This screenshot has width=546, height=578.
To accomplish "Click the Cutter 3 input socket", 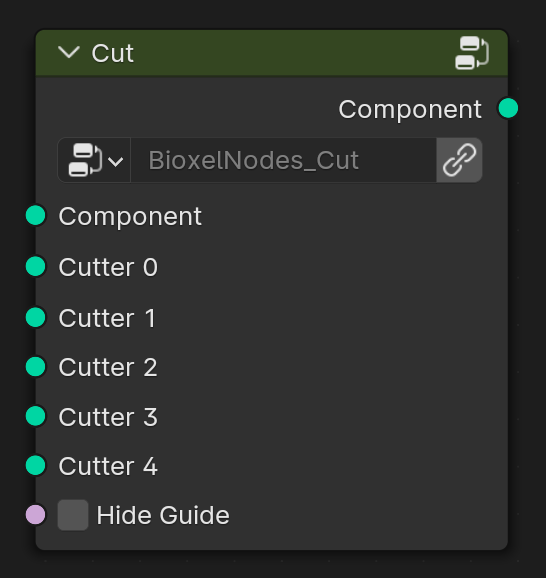I will pos(36,416).
